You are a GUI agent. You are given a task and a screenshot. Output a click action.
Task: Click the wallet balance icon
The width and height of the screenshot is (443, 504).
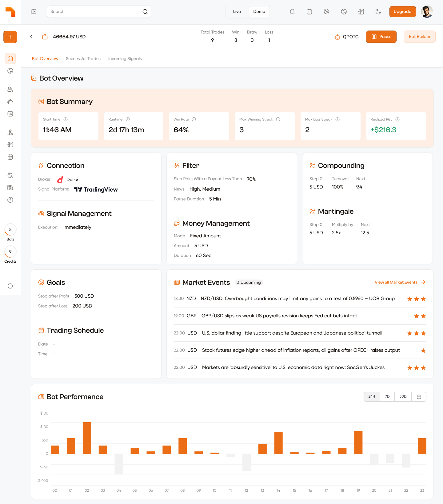tap(45, 37)
